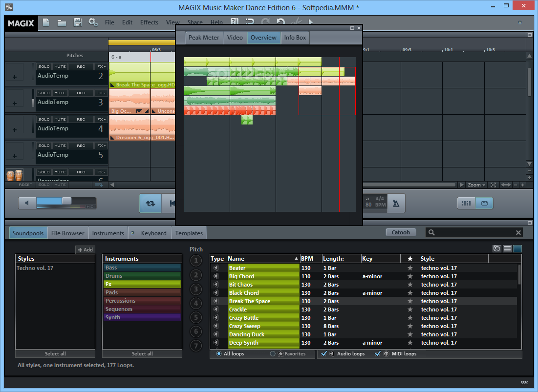Solo the Percussions track

point(44,172)
